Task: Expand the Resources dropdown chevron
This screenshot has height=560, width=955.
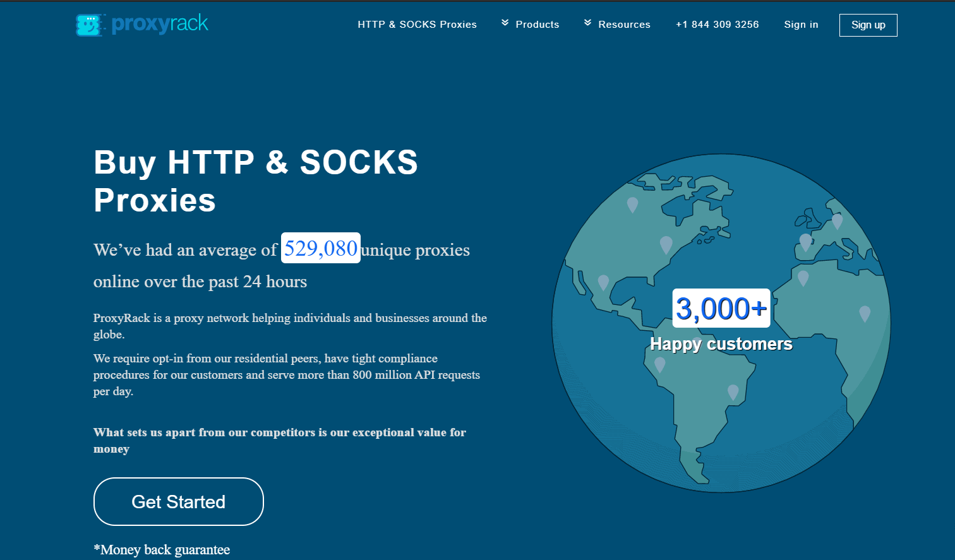Action: [x=588, y=23]
